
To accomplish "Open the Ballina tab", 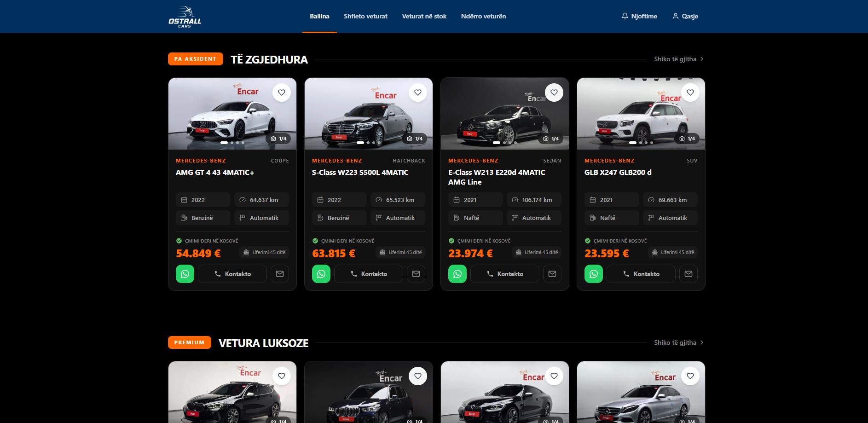I will (x=319, y=16).
